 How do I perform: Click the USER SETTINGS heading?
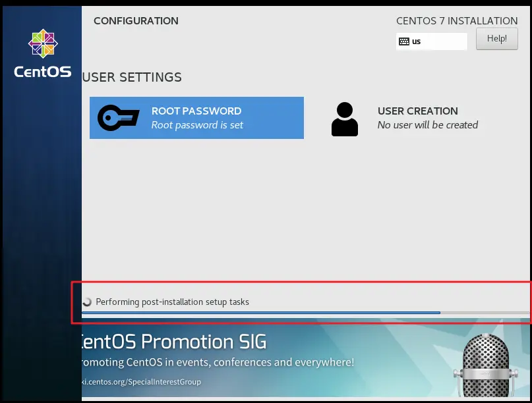132,77
